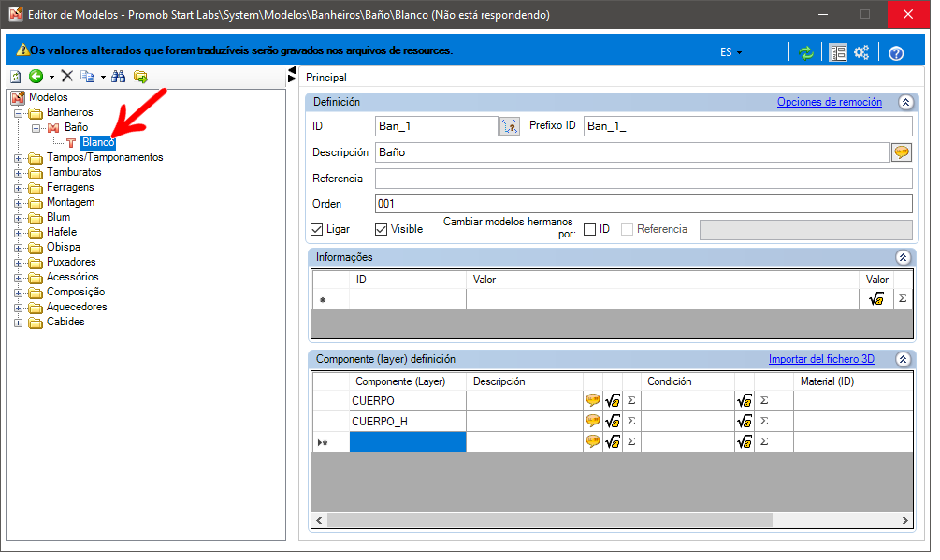Select the Modelos root node
This screenshot has width=940, height=560.
coord(48,97)
